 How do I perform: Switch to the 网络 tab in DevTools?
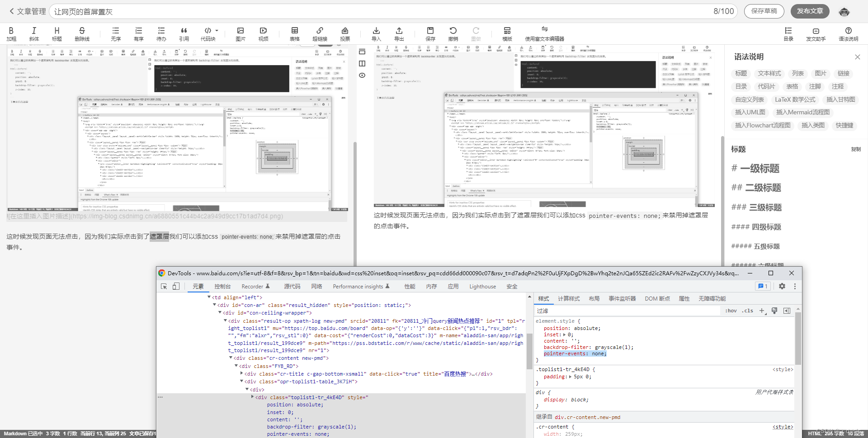pos(316,287)
